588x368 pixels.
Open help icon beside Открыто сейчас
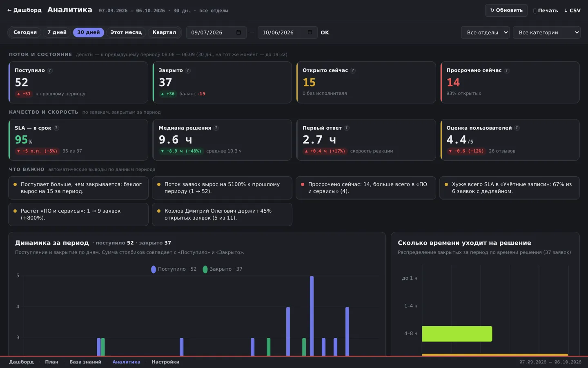pos(353,70)
